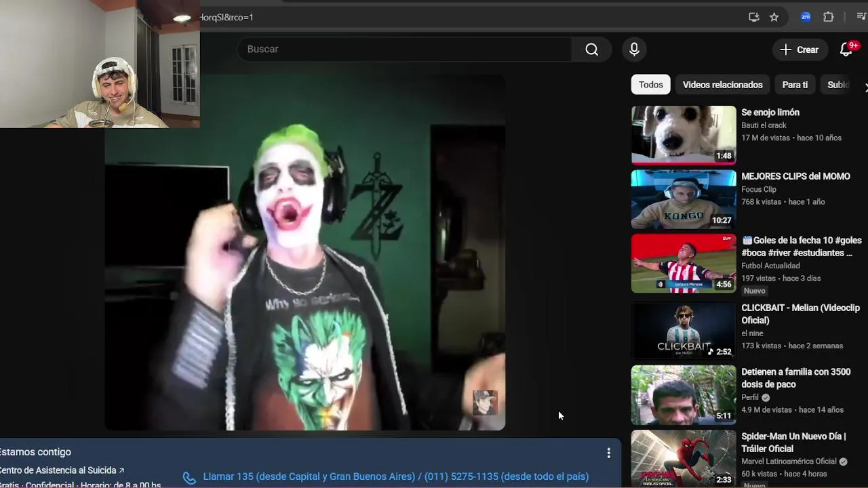This screenshot has width=868, height=488.
Task: Click channel name Bauti el crack
Action: click(764, 125)
